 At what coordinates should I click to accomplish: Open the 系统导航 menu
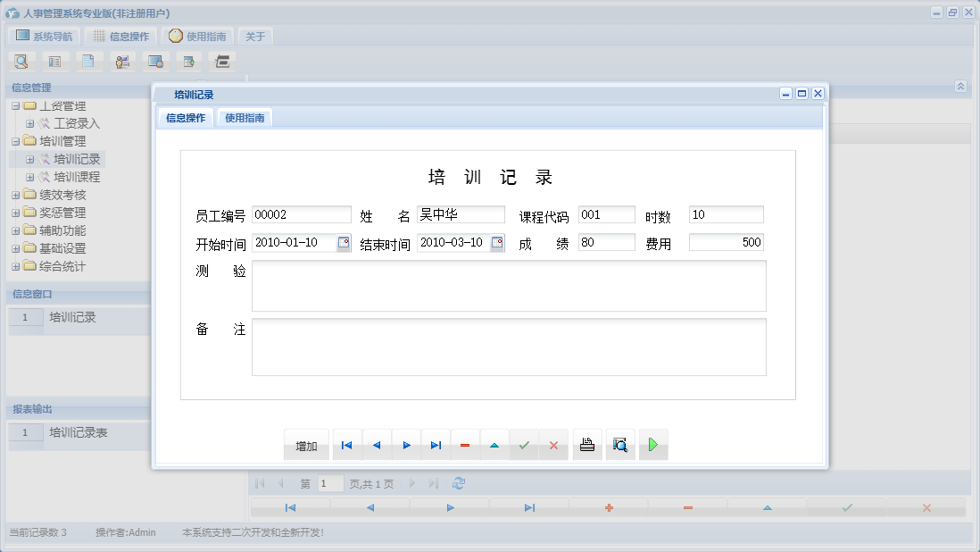click(43, 36)
